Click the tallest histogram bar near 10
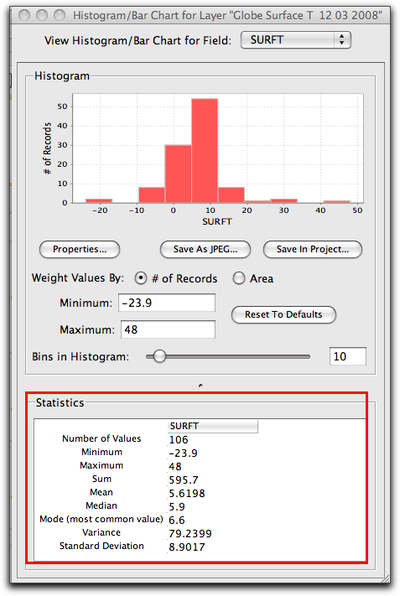Screen dimensions: 400x596 pos(205,151)
